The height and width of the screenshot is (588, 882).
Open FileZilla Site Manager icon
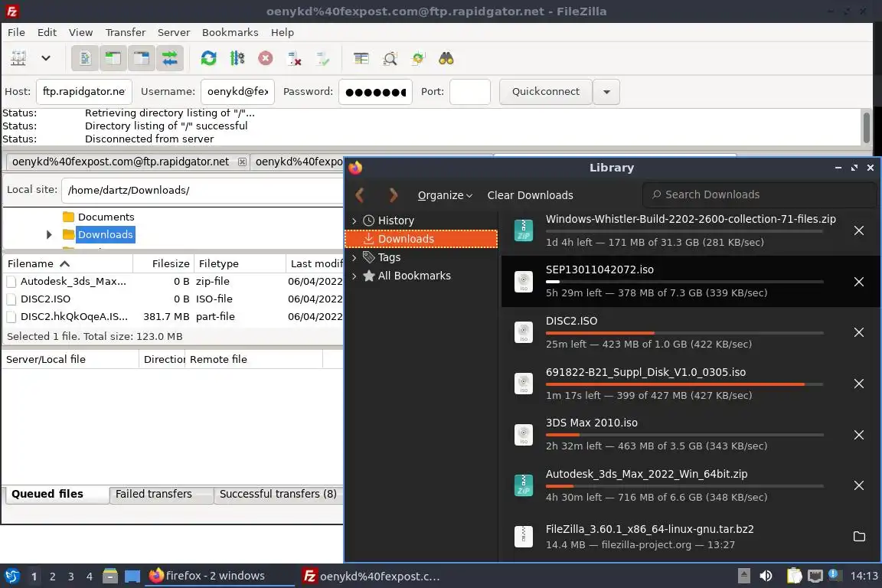(18, 58)
